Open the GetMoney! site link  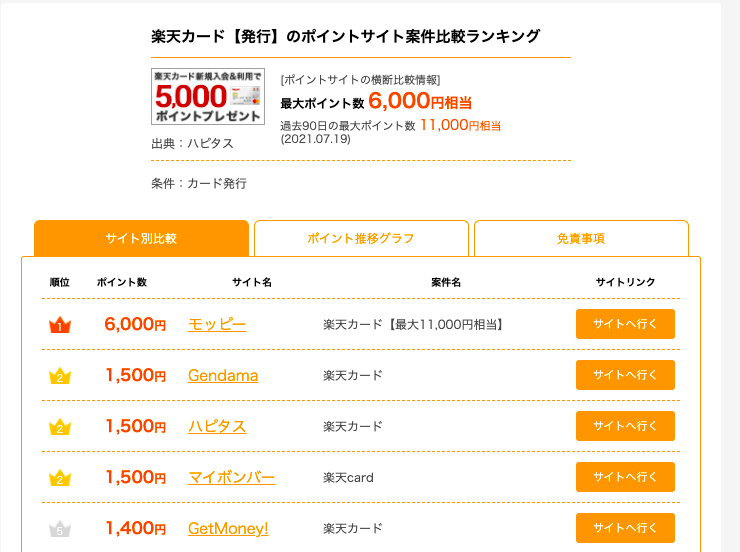[x=228, y=528]
